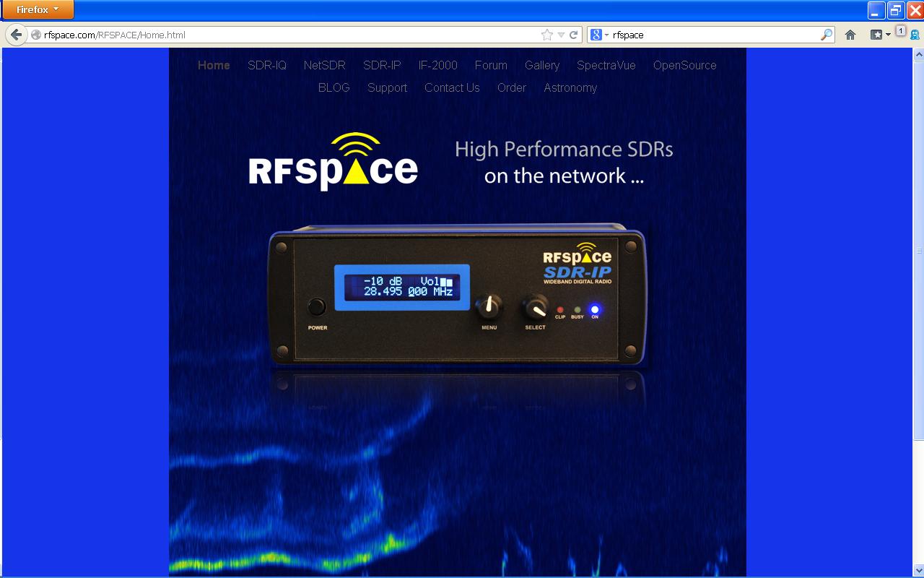Image resolution: width=924 pixels, height=578 pixels.
Task: Open the SDR-IQ page
Action: [267, 65]
